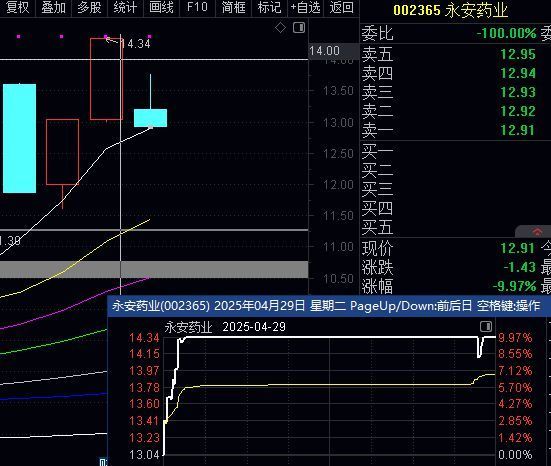The width and height of the screenshot is (551, 466).
Task: Click the 14.00 price axis label
Action: tap(325, 51)
